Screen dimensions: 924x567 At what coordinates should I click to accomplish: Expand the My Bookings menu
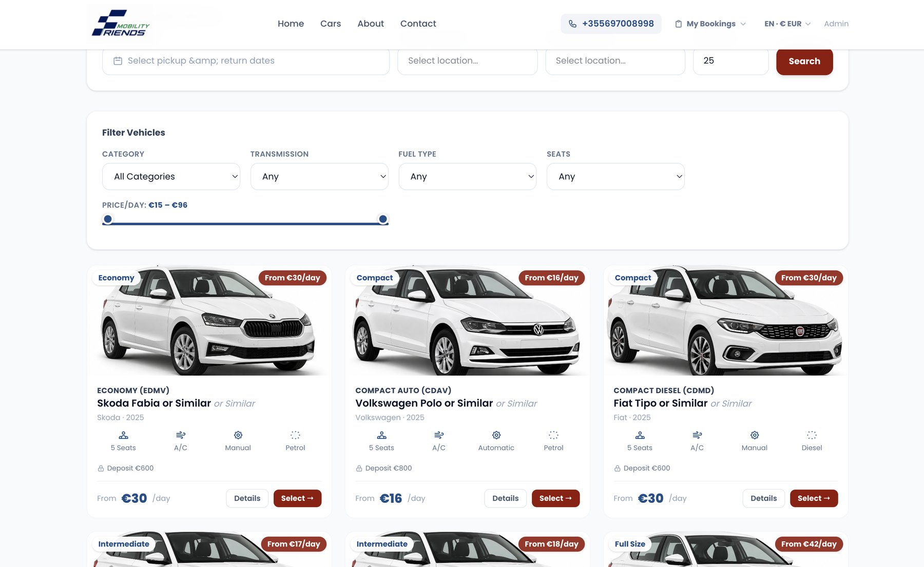coord(710,24)
